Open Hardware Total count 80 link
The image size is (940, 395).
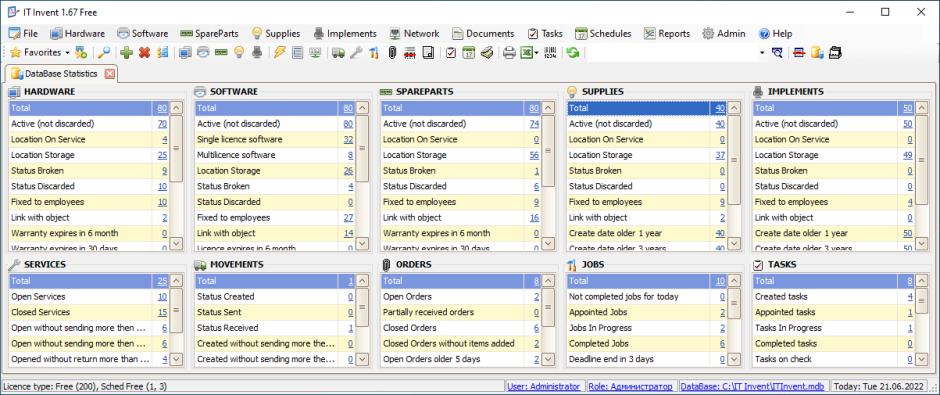162,108
